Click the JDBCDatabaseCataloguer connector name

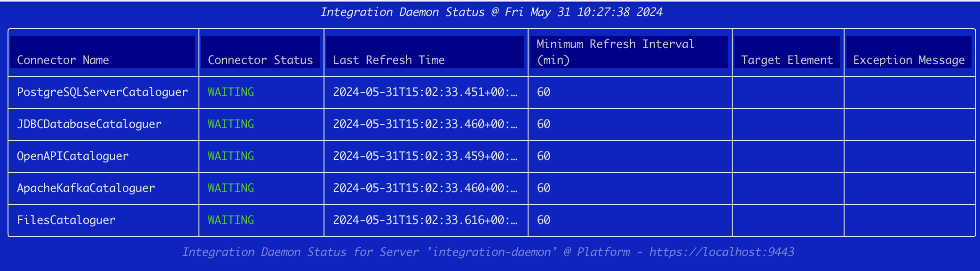point(89,124)
